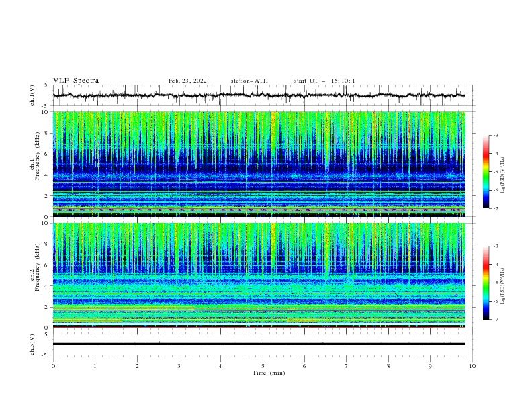Click the ch.1 voltage waveform trace

pos(259,95)
